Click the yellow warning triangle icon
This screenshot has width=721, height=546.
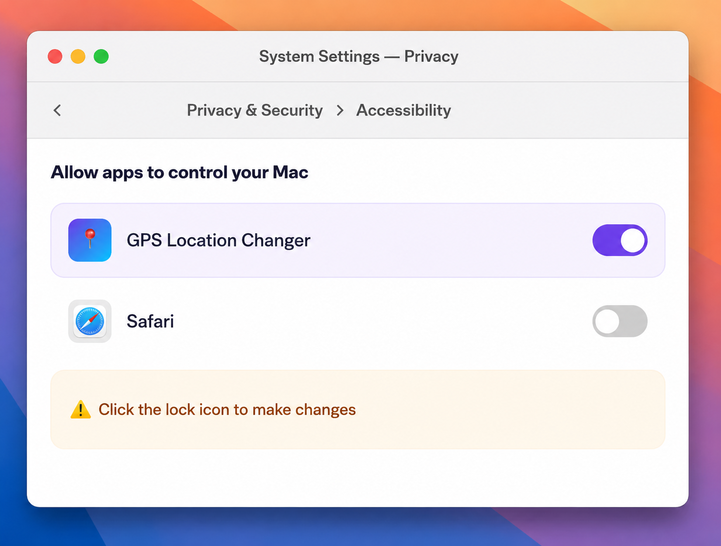(x=80, y=409)
